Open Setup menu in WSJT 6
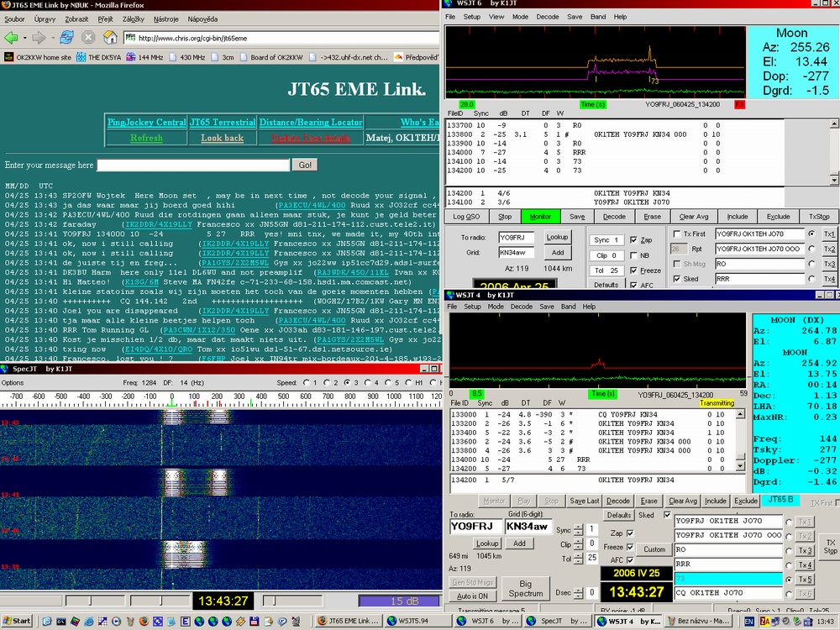This screenshot has height=630, width=840. [471, 17]
